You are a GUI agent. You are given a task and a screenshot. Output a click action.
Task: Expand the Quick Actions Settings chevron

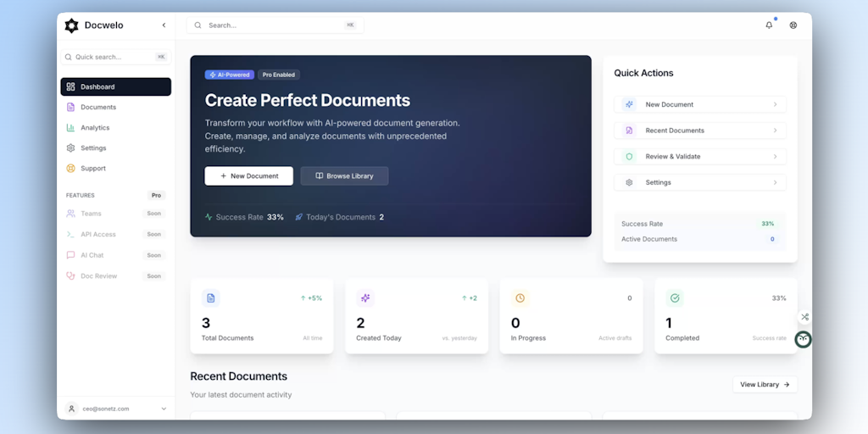775,183
